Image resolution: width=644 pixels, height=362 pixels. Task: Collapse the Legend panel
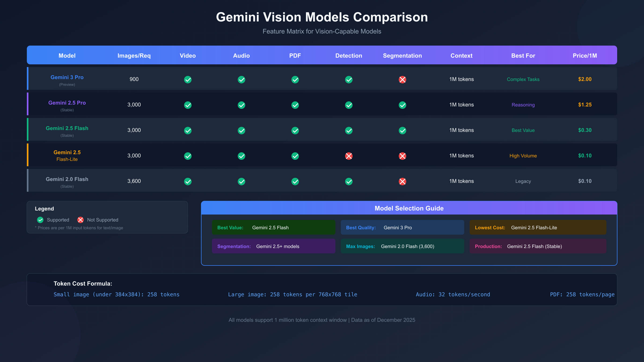point(44,209)
